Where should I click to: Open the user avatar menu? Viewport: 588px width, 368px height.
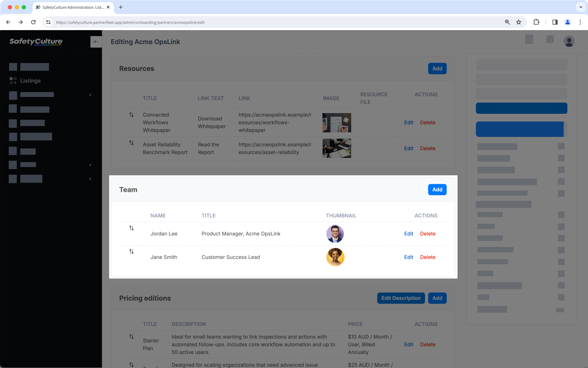pyautogui.click(x=569, y=41)
